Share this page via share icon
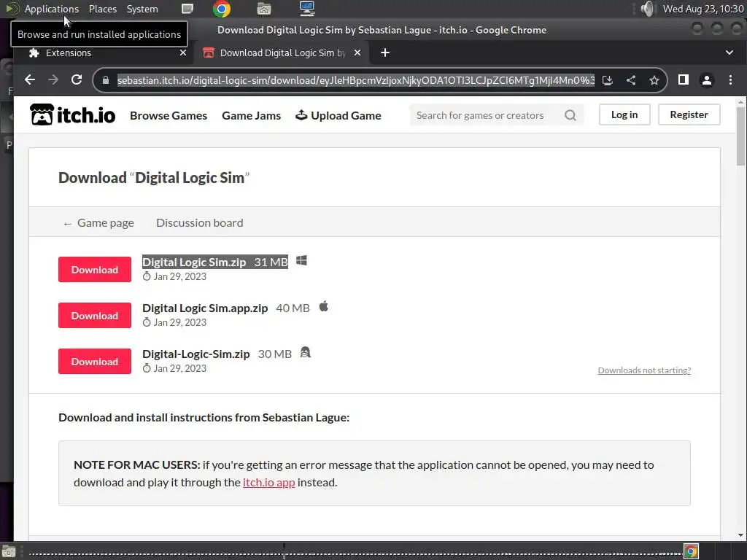The width and height of the screenshot is (747, 560). coord(631,80)
